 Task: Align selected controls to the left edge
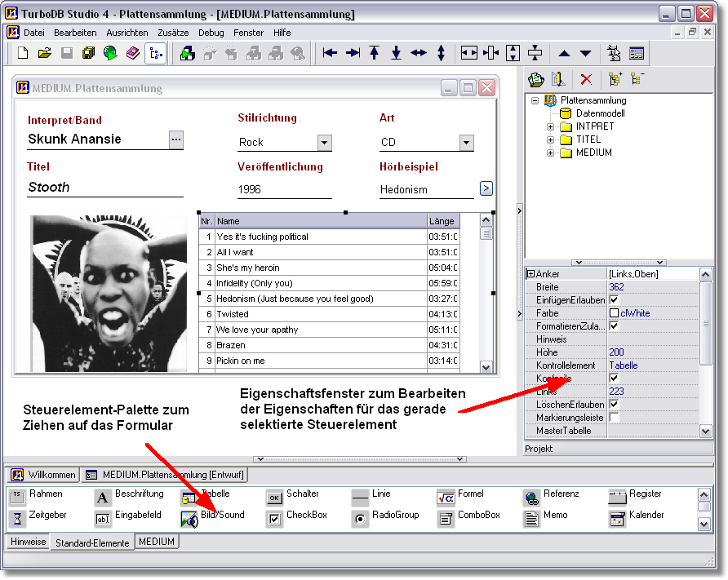tap(330, 53)
